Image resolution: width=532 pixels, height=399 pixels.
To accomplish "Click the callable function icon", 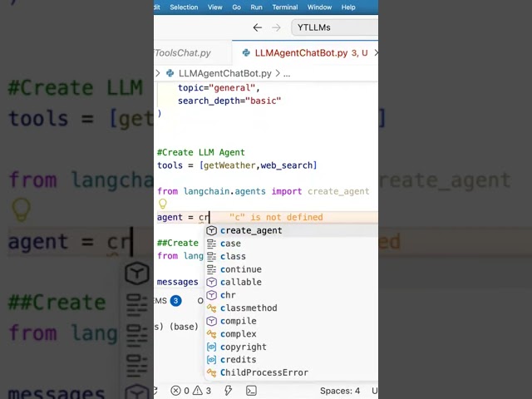I will (212, 283).
